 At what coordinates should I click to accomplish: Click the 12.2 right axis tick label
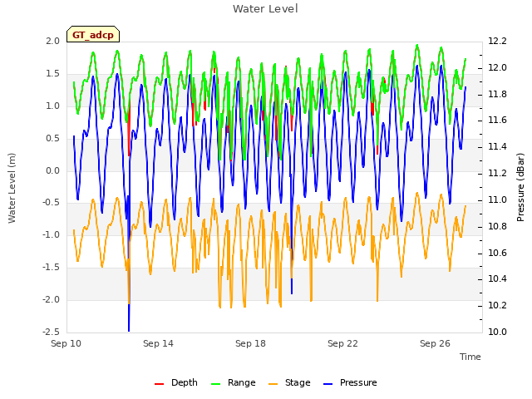coord(497,41)
